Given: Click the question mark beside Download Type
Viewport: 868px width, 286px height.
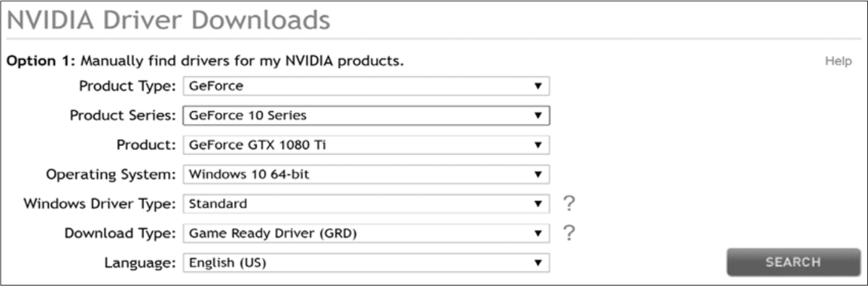Looking at the screenshot, I should coord(569,233).
